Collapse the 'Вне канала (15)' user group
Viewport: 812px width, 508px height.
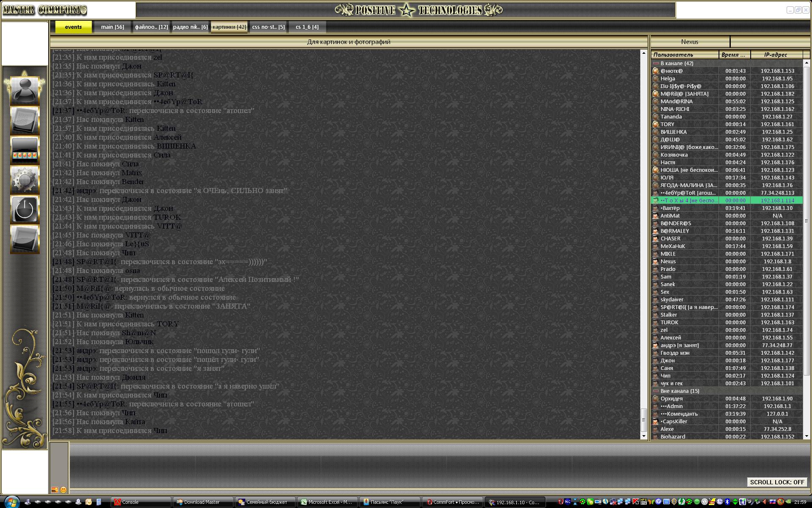coord(656,391)
